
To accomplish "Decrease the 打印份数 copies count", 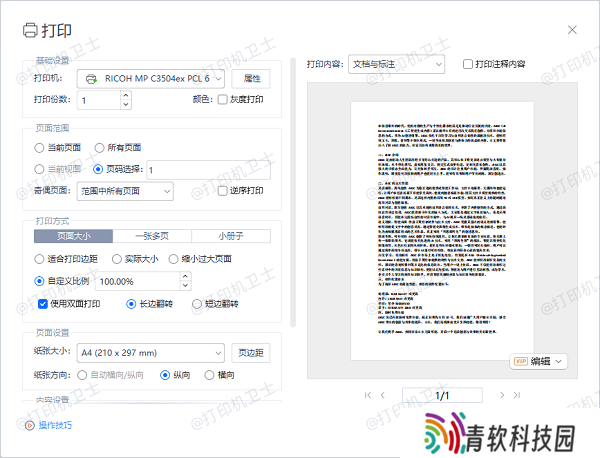I will pos(126,104).
